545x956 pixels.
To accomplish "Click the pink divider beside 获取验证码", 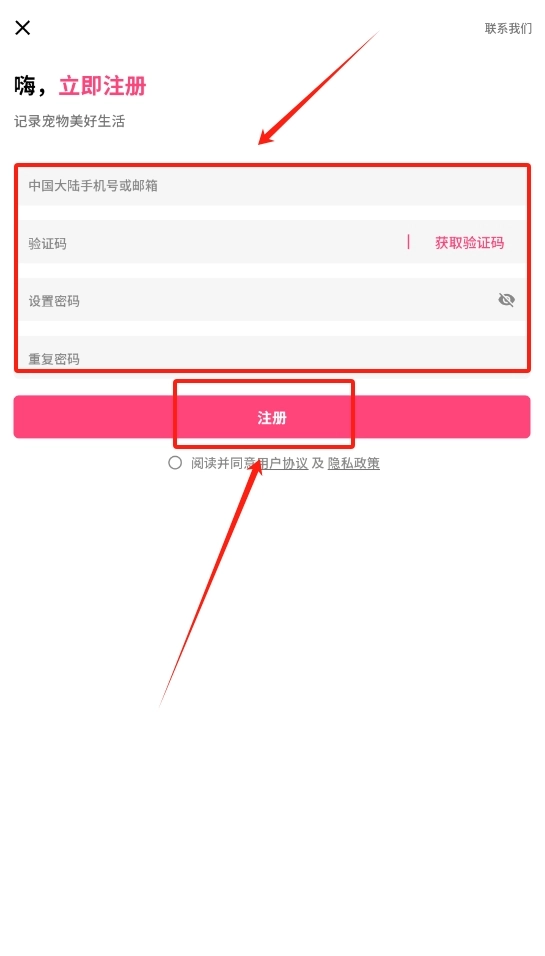I will point(408,242).
